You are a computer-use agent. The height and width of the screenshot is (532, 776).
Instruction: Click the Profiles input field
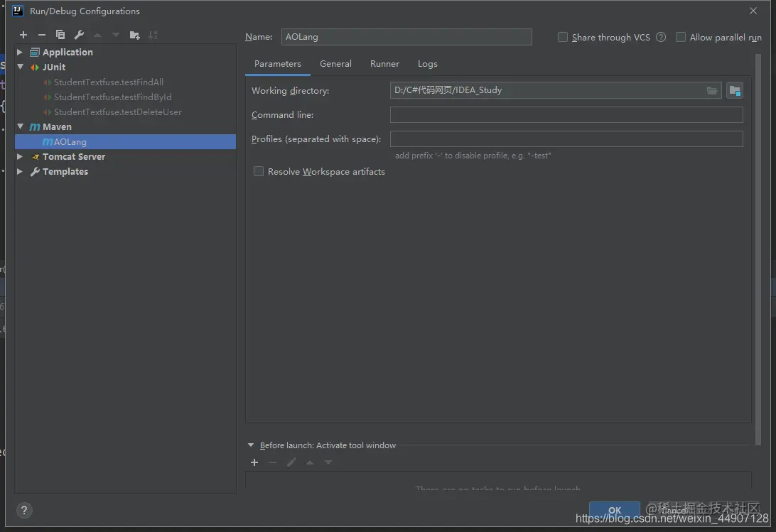point(566,139)
